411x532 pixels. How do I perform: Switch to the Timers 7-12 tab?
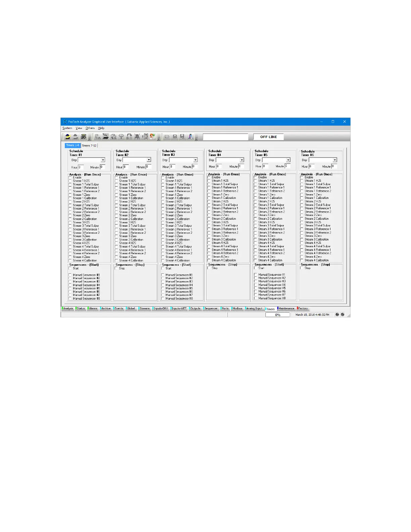[x=89, y=145]
